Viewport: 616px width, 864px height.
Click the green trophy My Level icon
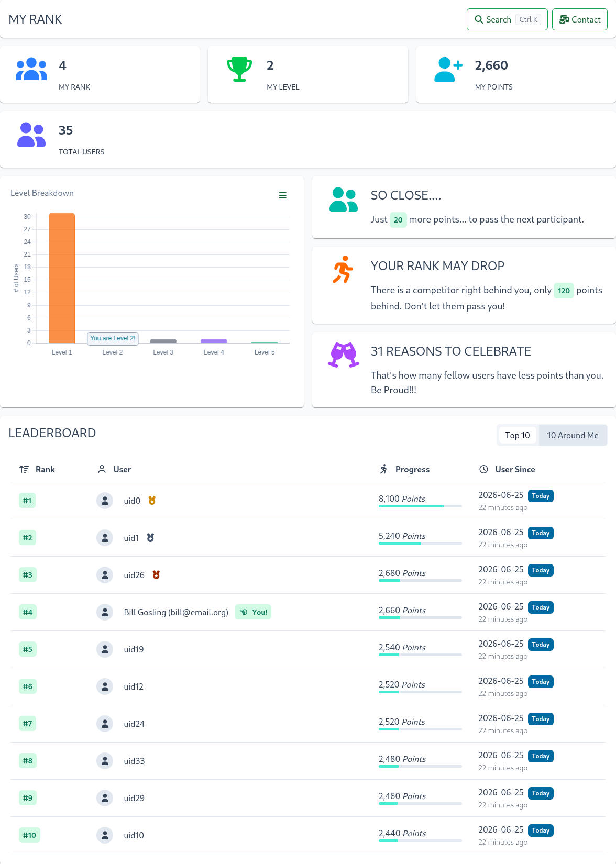click(239, 69)
